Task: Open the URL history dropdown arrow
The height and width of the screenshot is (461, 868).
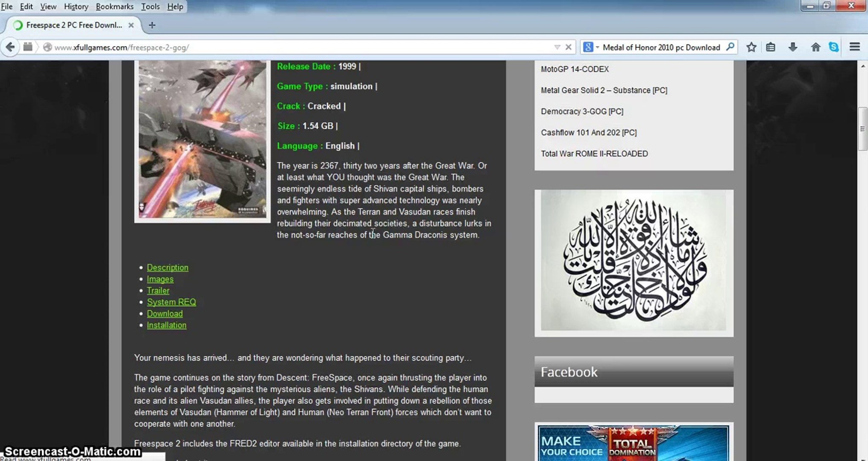Action: point(557,47)
